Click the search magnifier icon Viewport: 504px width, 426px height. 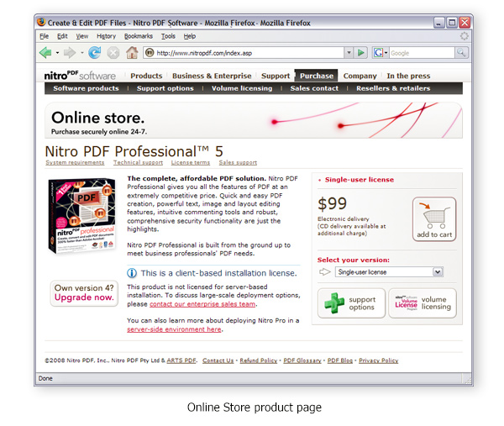point(461,52)
